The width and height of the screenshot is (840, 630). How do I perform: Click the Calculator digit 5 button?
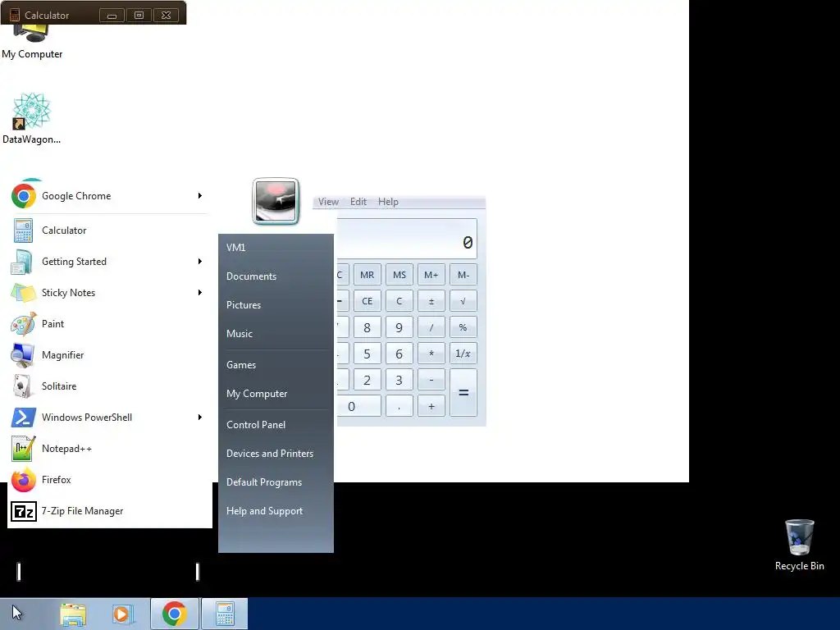(x=367, y=354)
